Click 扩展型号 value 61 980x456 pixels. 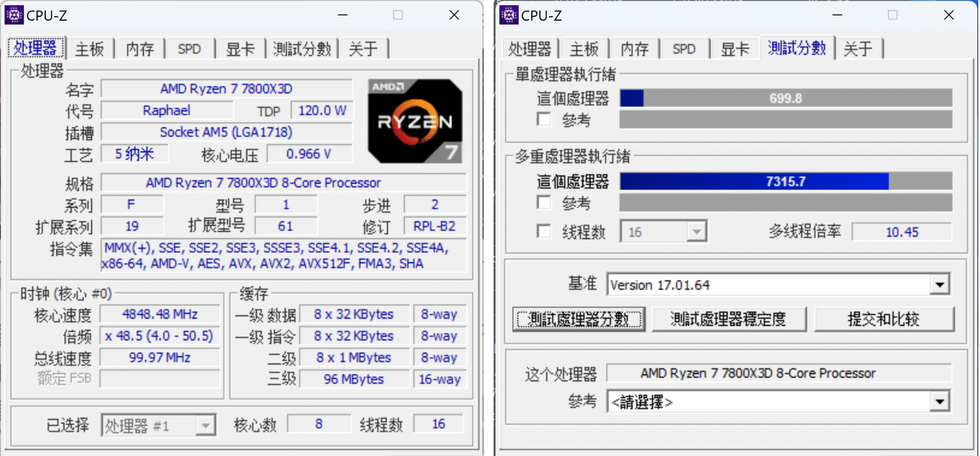point(286,226)
